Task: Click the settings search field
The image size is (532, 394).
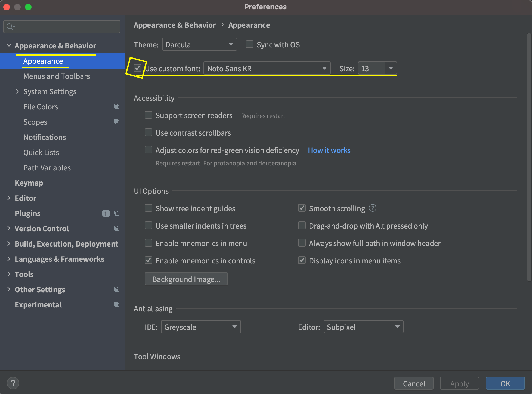Action: [65, 27]
